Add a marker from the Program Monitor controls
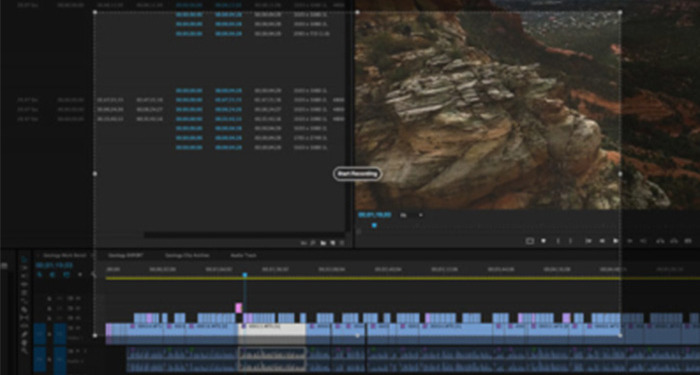The image size is (700, 375). point(543,241)
